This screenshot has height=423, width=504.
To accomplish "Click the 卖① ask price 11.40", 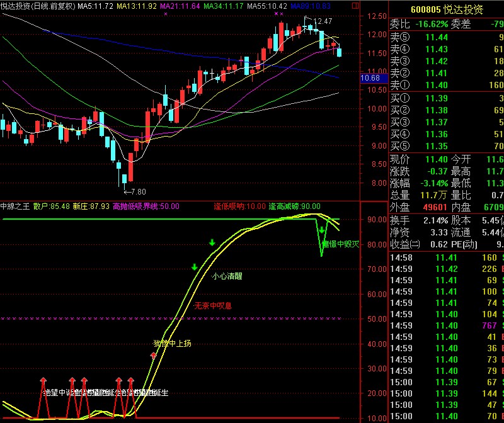I will pos(437,85).
